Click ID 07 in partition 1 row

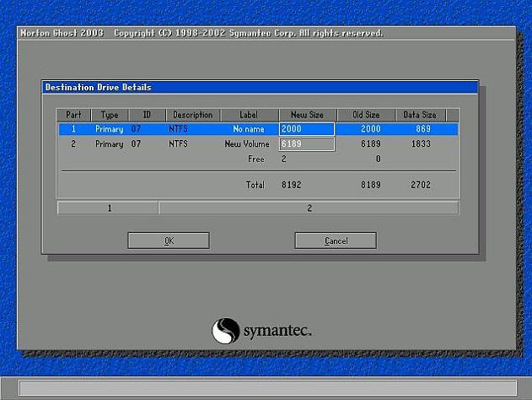point(136,129)
